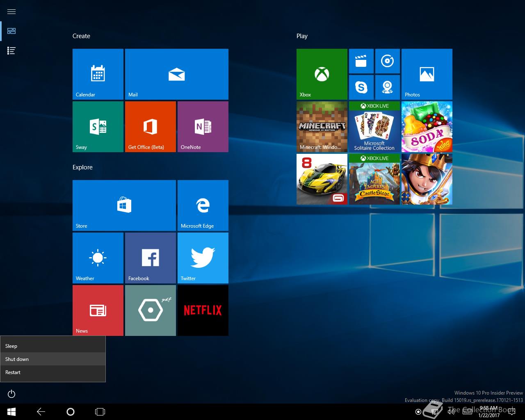525x420 pixels.
Task: Expand the Start hamburger menu
Action: pos(11,11)
